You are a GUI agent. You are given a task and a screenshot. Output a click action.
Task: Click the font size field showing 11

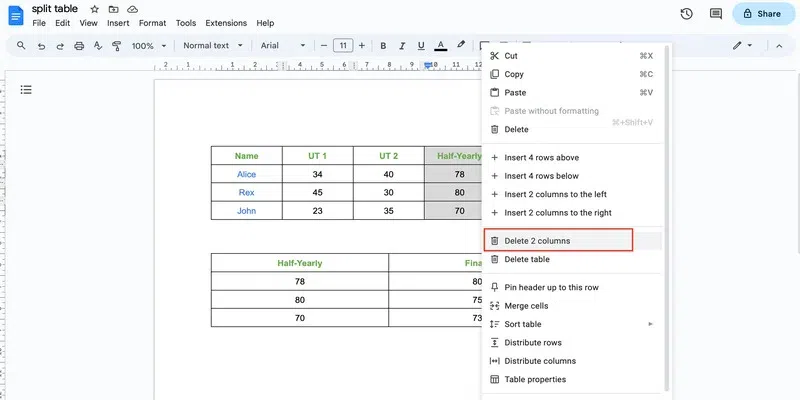point(343,46)
